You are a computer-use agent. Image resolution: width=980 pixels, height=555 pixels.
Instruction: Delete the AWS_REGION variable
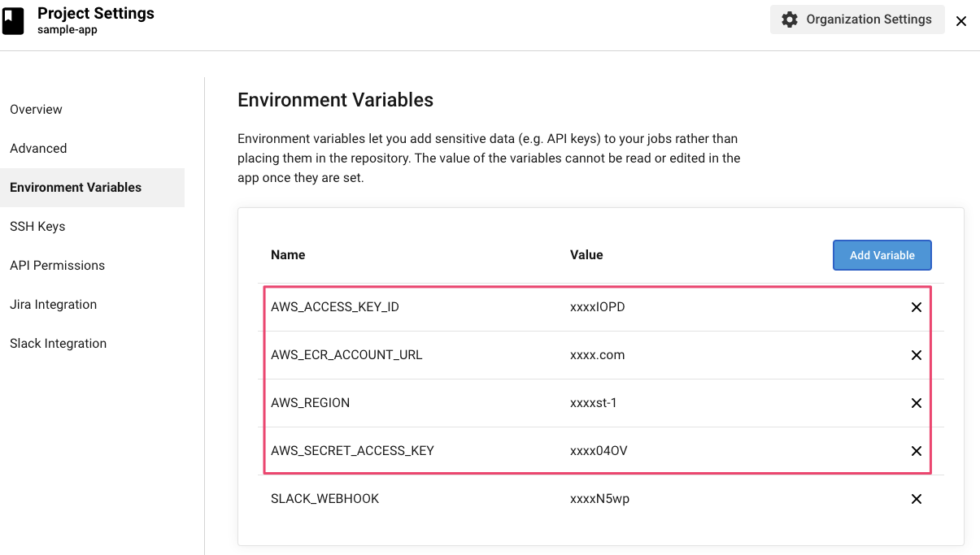point(916,403)
